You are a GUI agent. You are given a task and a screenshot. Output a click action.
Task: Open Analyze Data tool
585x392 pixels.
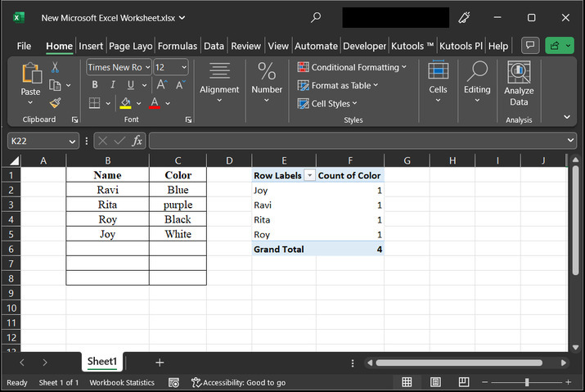pos(519,84)
